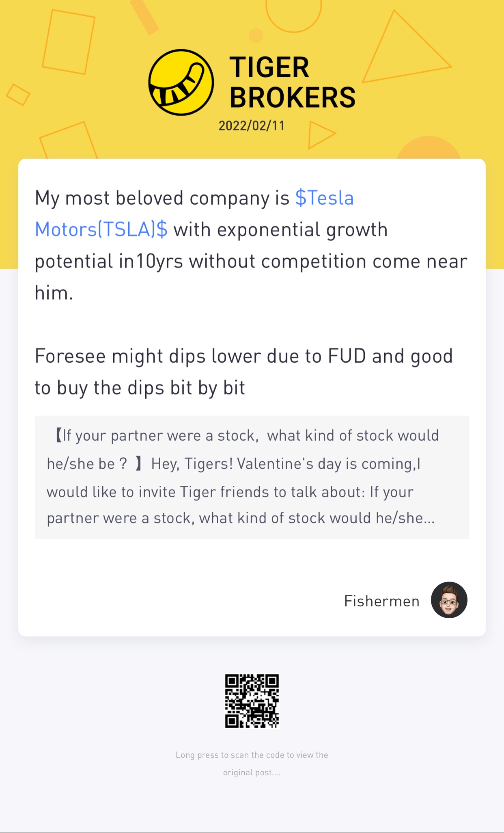Open the quoted Valentine's day post box
504x833 pixels.
(x=252, y=477)
